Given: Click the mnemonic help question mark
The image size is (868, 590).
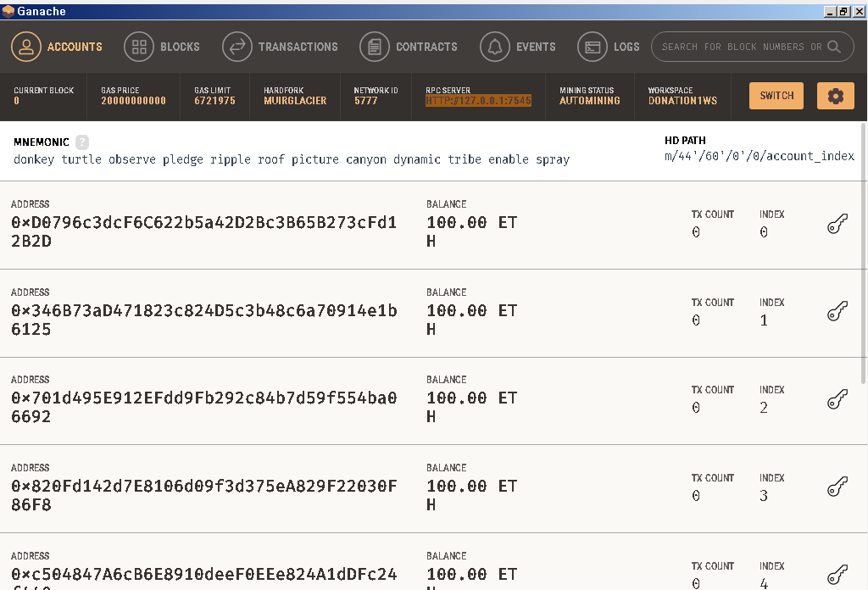Looking at the screenshot, I should pyautogui.click(x=82, y=142).
